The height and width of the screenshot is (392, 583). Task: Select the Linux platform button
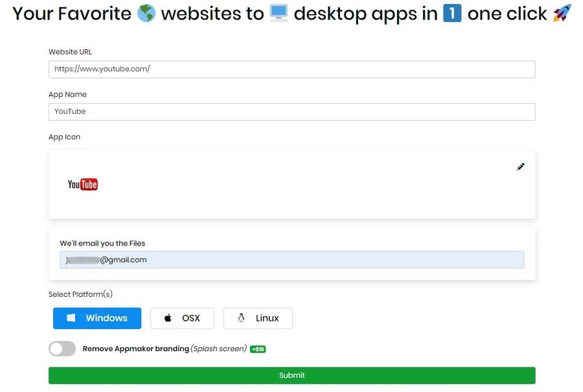point(258,318)
